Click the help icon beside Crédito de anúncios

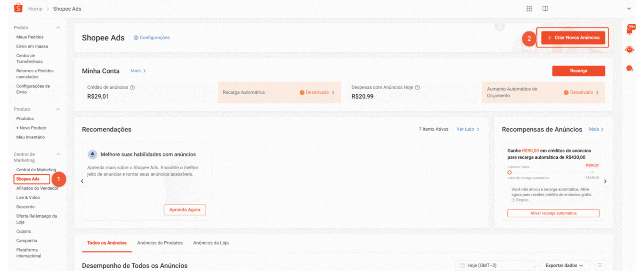pyautogui.click(x=132, y=88)
